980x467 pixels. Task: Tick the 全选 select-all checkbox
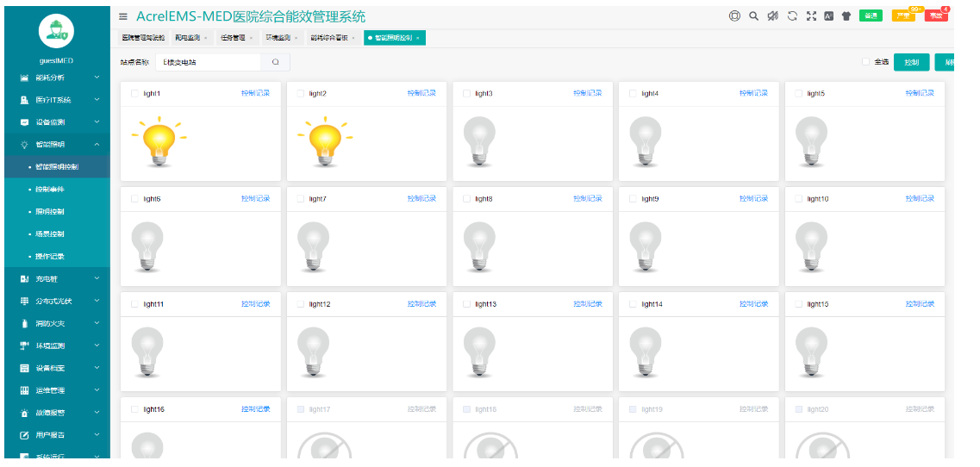[866, 62]
